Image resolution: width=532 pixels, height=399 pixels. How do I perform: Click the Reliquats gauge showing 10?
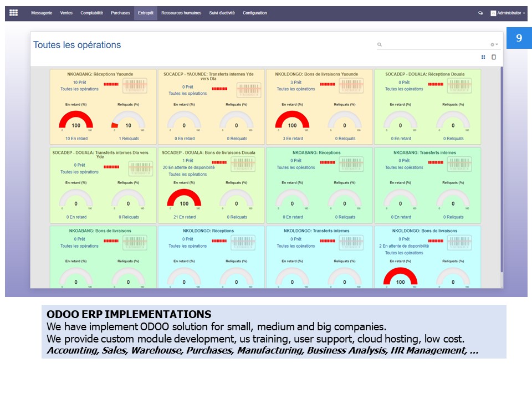tap(128, 120)
